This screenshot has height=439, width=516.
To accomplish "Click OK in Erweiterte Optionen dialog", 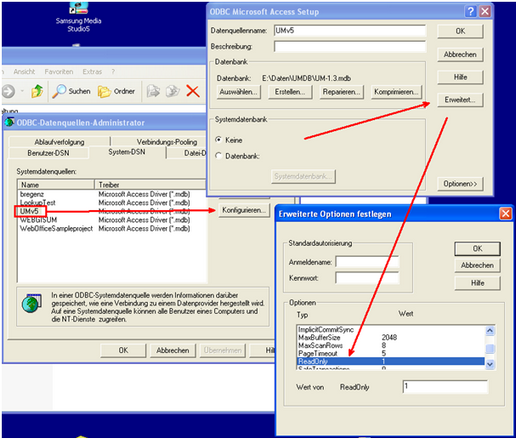I will (477, 249).
